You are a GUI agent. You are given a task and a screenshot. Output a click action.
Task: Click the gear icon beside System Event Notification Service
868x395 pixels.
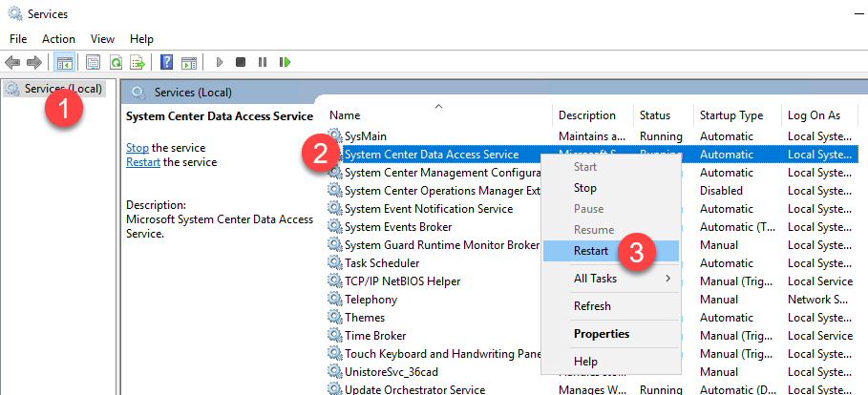335,209
